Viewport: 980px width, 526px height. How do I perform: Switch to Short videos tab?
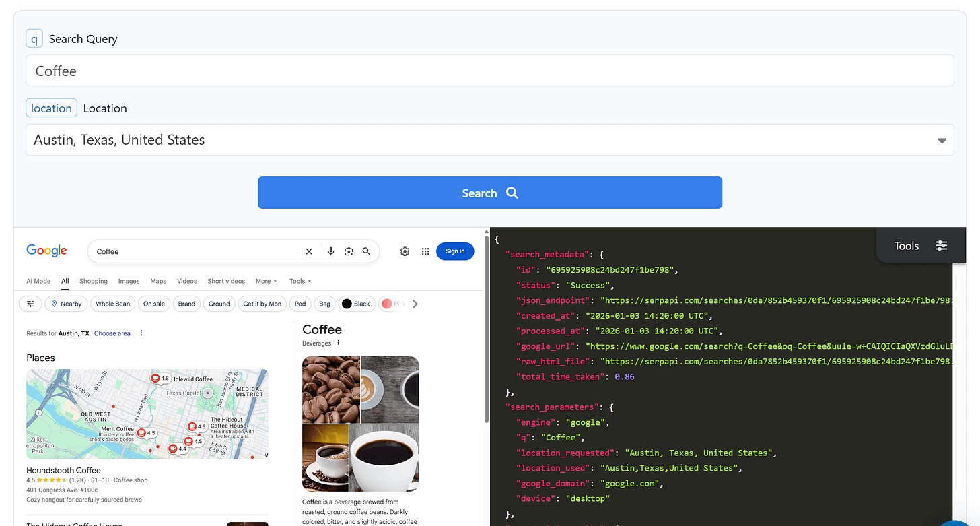click(x=226, y=281)
